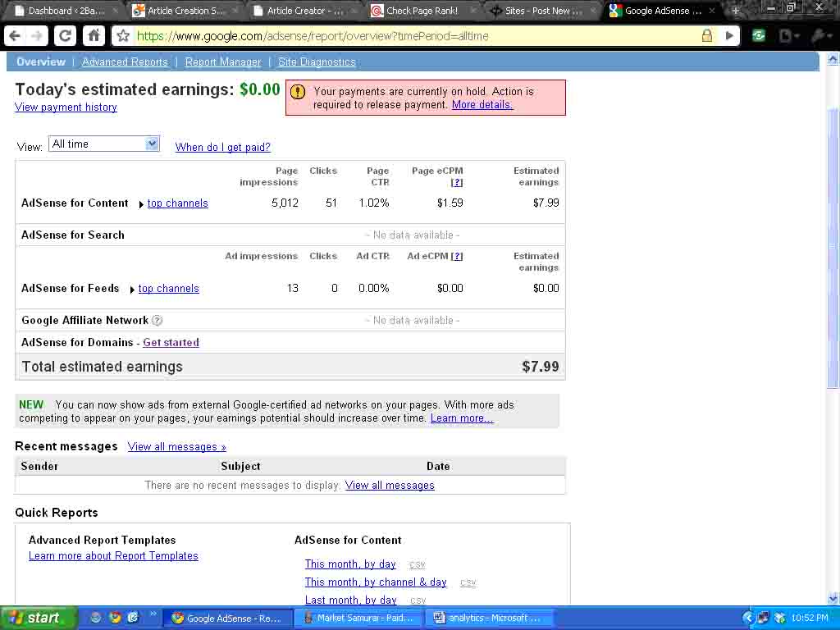
Task: Download CSV for Last month, by day
Action: [418, 600]
